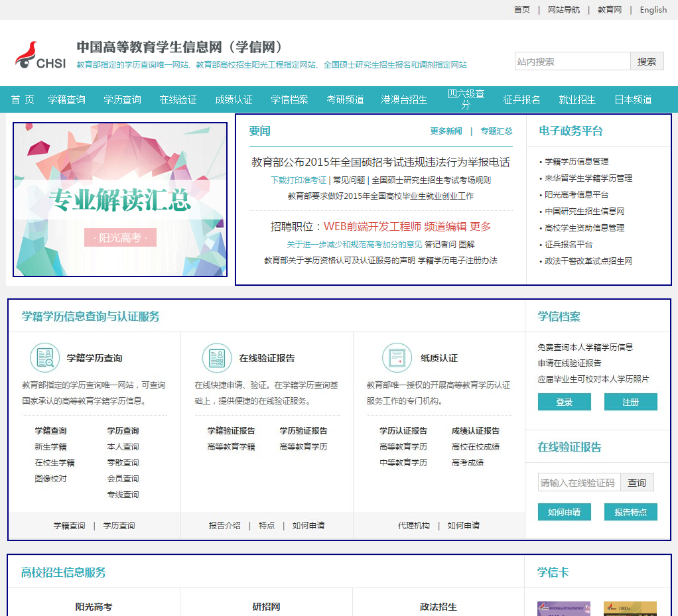Open 中国研究生招生信息网 link

click(584, 212)
